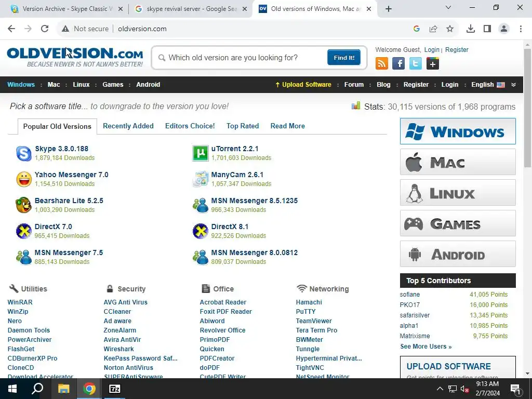Click the share page icon in address bar
Viewport: 532px width, 399px height.
[433, 29]
